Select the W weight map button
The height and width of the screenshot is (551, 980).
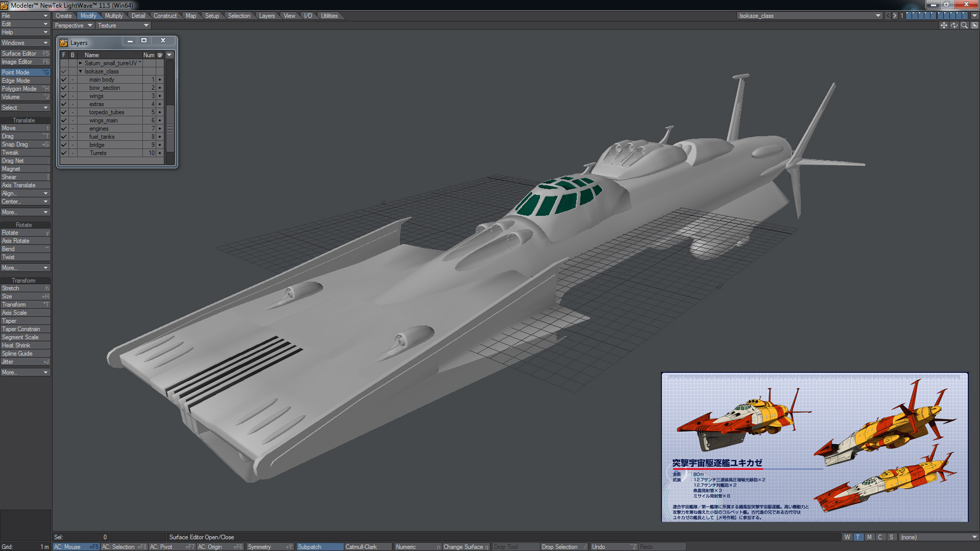(x=847, y=537)
